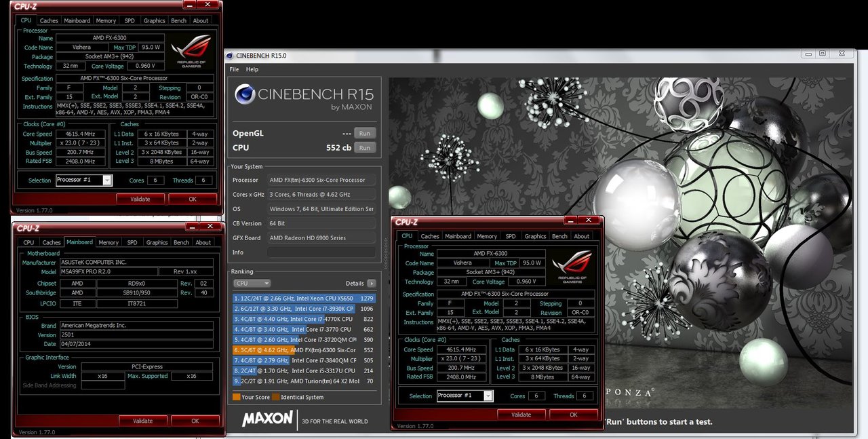The image size is (868, 439).
Task: Open the Help menu in Cinebench
Action: pos(252,69)
